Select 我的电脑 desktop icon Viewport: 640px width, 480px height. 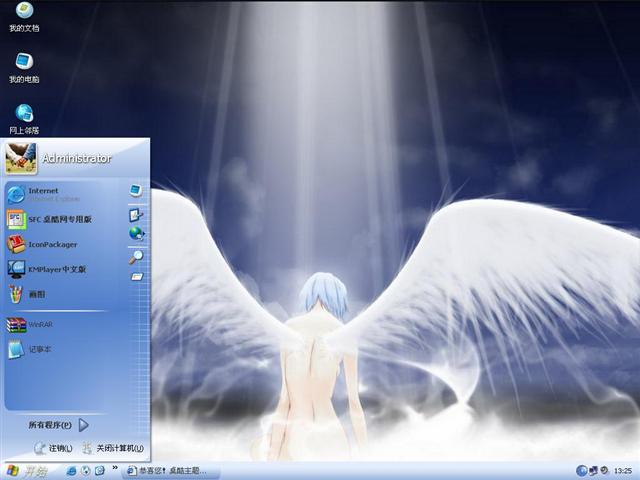pyautogui.click(x=24, y=65)
